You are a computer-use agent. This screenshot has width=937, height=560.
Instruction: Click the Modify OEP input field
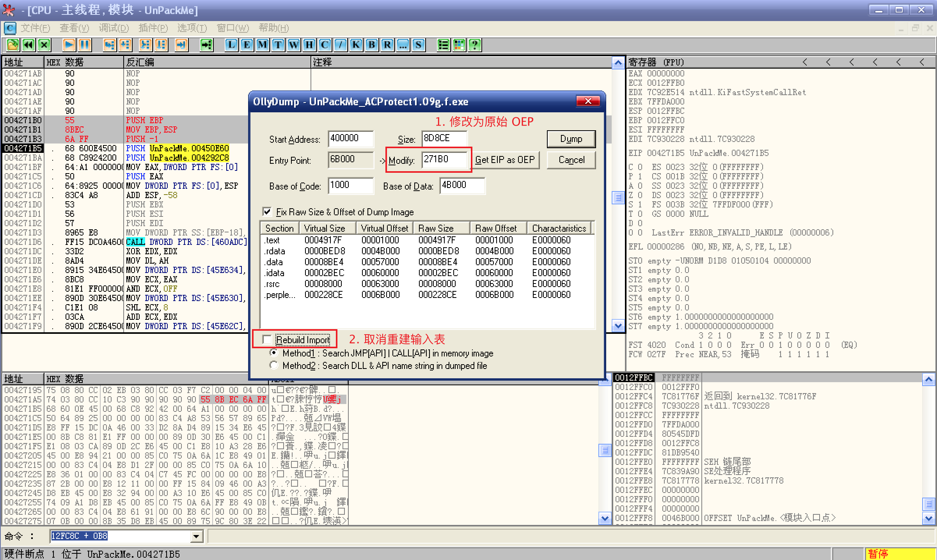tap(444, 159)
